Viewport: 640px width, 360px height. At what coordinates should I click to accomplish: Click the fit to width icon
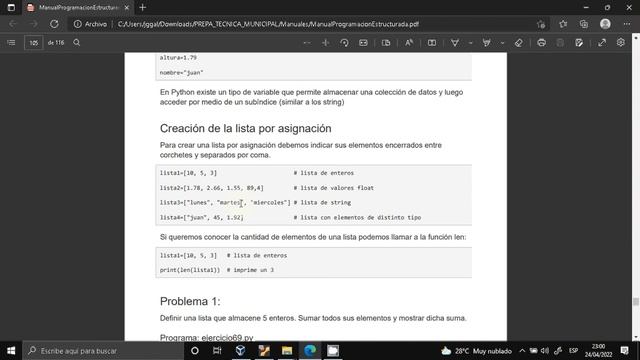(x=363, y=42)
